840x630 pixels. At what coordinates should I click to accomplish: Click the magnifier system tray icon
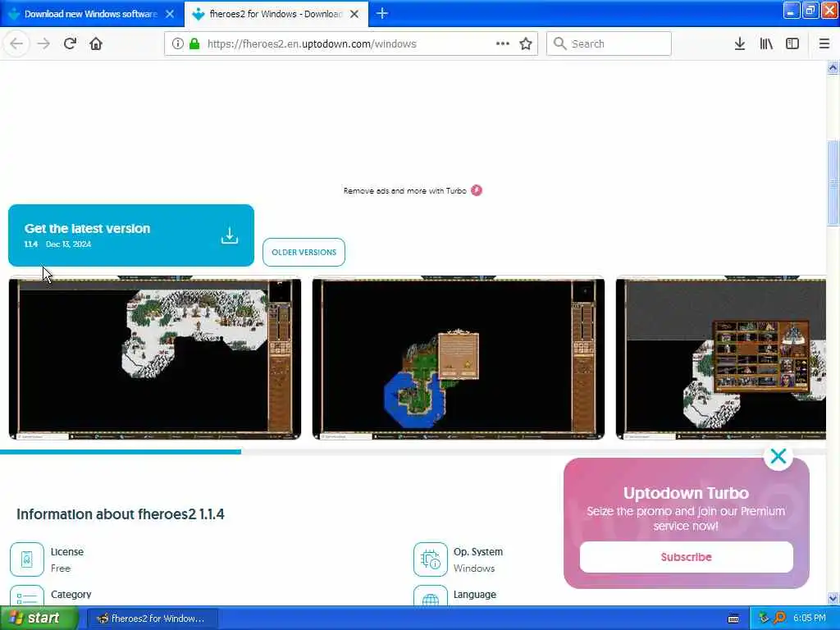tap(779, 619)
